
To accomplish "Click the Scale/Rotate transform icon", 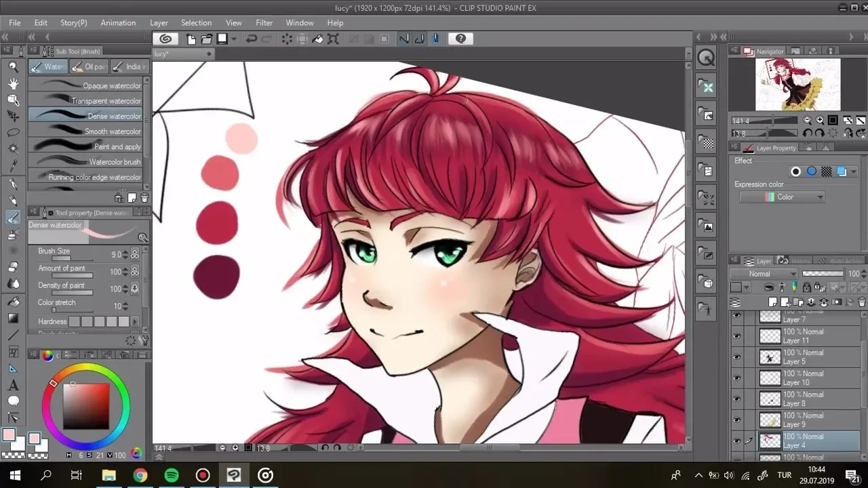I will click(x=333, y=39).
